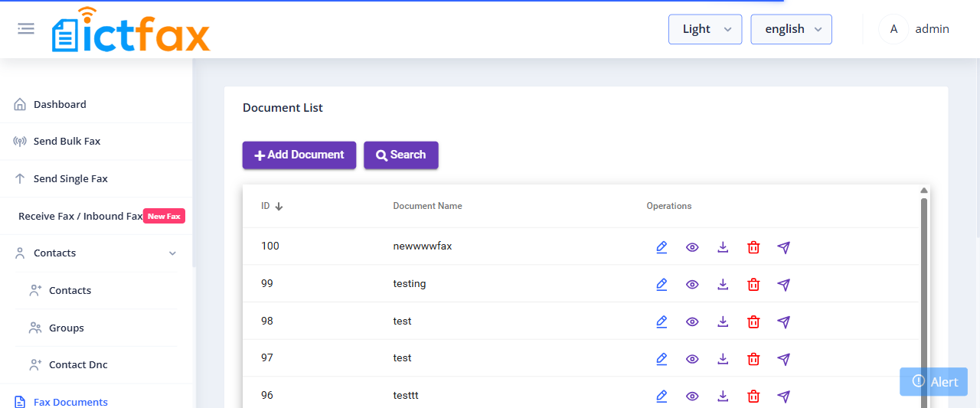Viewport: 980px width, 408px height.
Task: Open the Alert button
Action: click(x=934, y=382)
